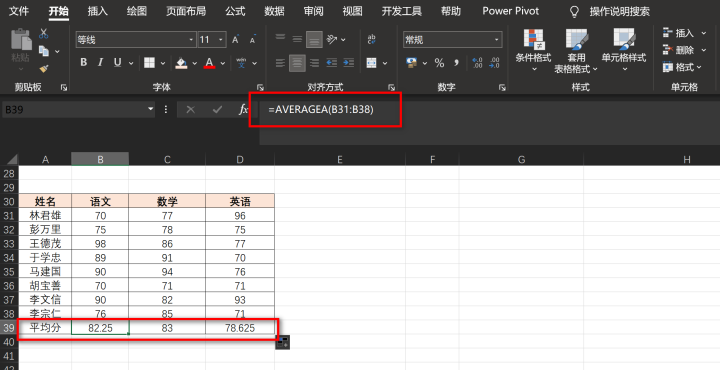Image resolution: width=720 pixels, height=370 pixels.
Task: Decrease font size with small A icon
Action: [x=253, y=40]
